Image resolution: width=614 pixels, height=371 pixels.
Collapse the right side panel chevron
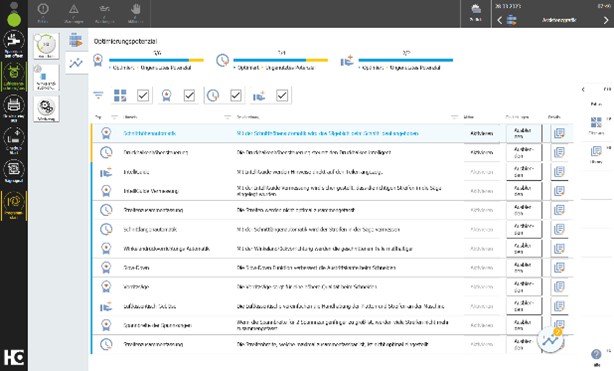tap(583, 89)
